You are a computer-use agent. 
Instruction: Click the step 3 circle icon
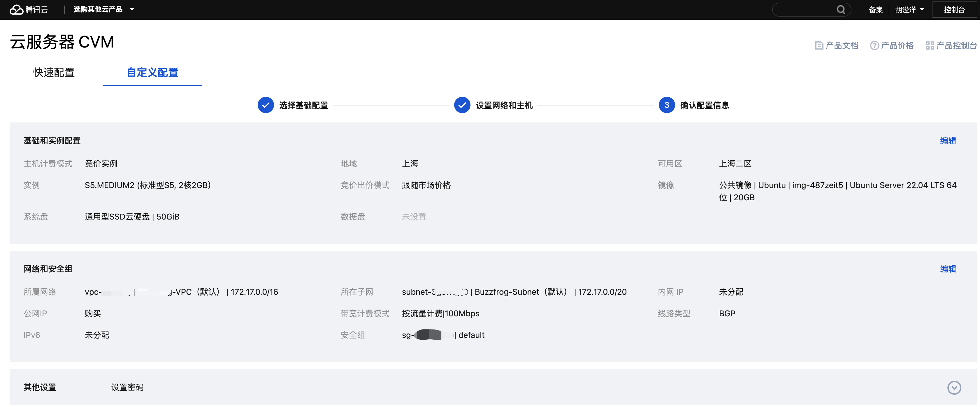667,105
